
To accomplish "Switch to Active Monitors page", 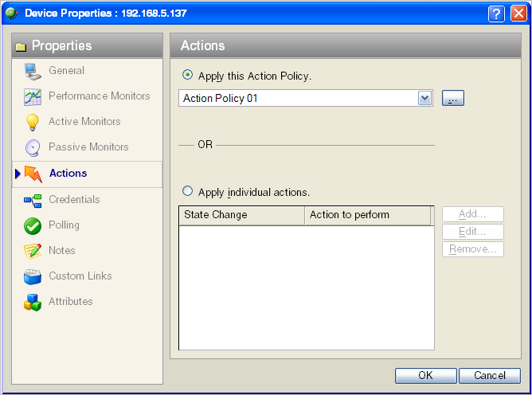I will 84,122.
